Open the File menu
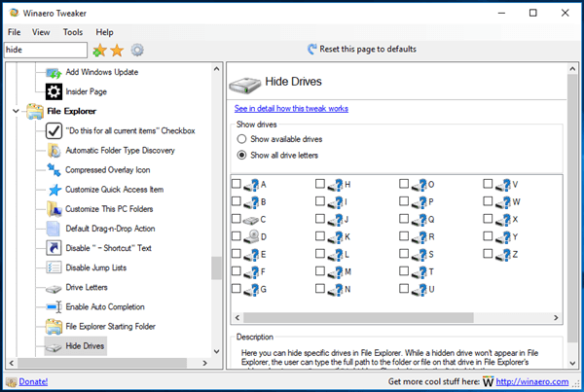Viewport: 584px width, 392px height. 15,32
